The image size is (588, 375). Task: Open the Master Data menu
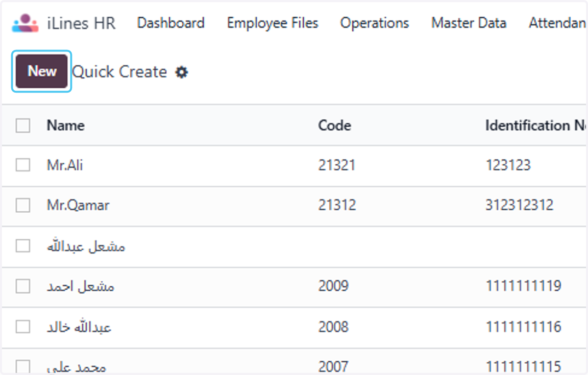pyautogui.click(x=469, y=23)
